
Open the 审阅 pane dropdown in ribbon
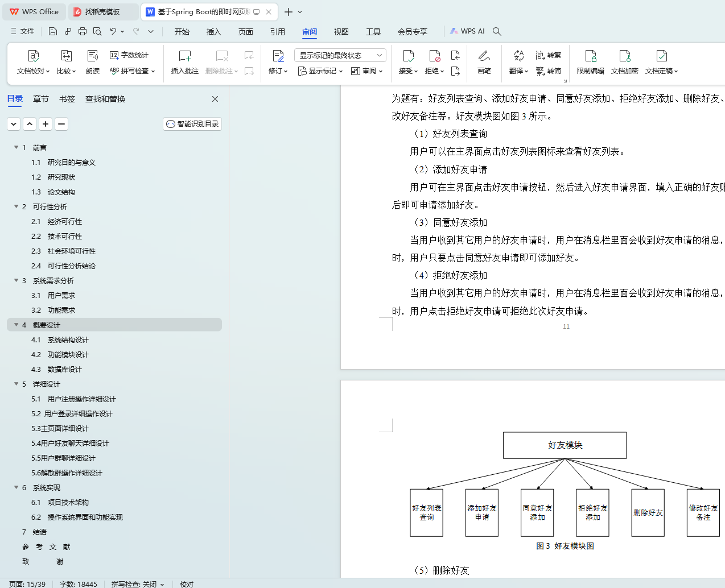pos(367,71)
